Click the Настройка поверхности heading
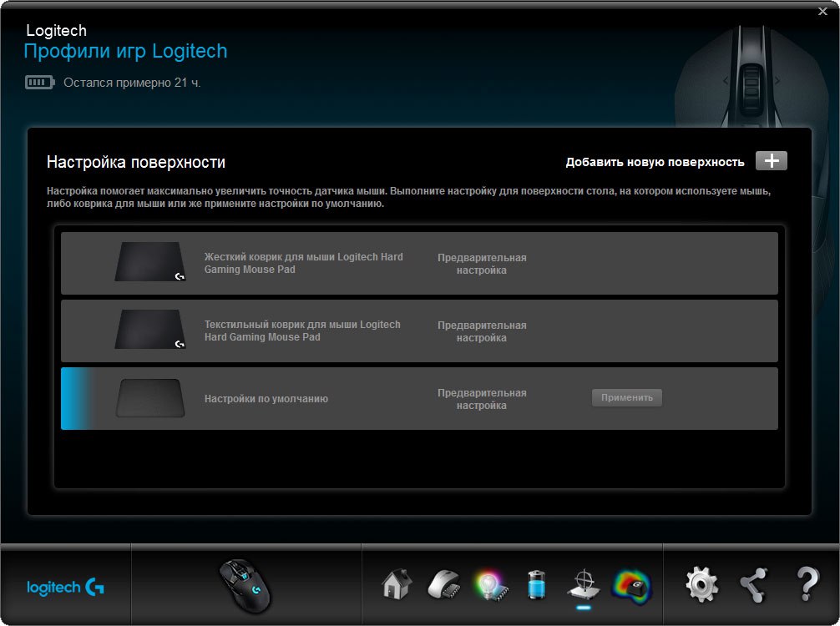Image resolution: width=840 pixels, height=626 pixels. pos(136,162)
